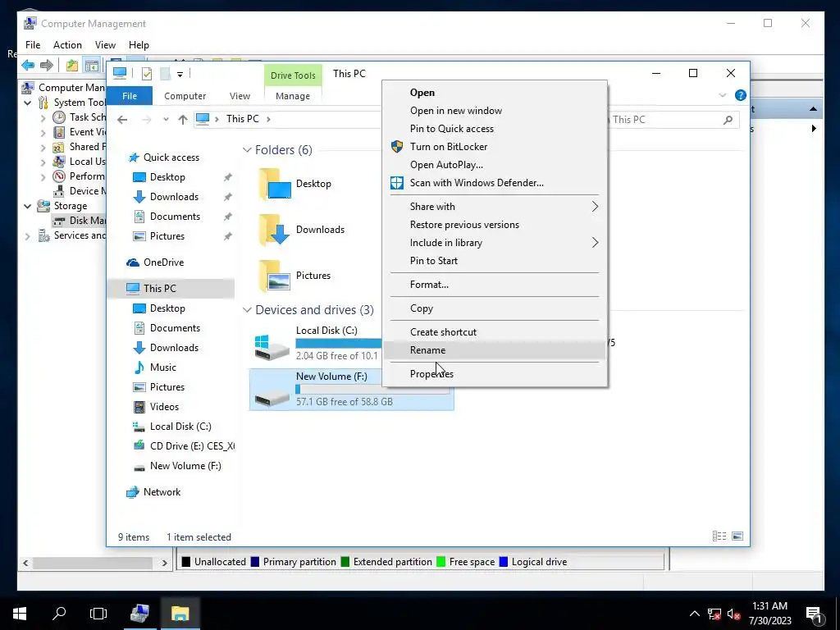Collapse the Storage tree node
The width and height of the screenshot is (840, 630).
tap(27, 206)
